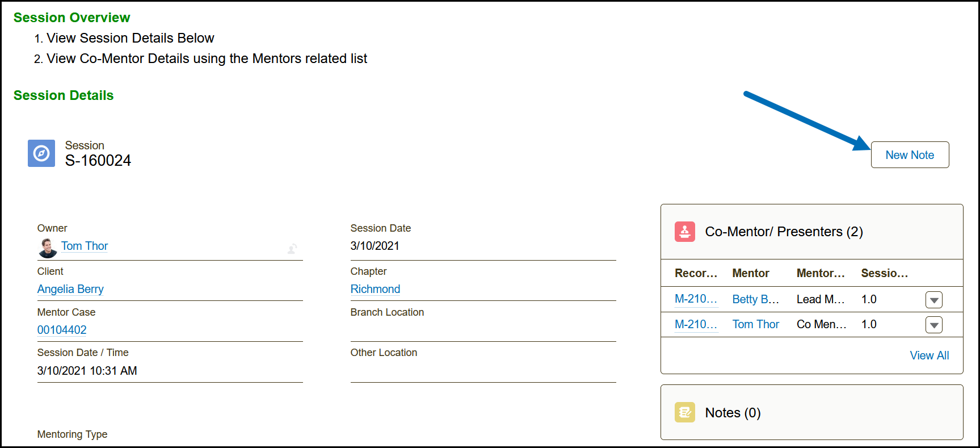Click the change owner icon
This screenshot has height=448, width=980.
coord(292,249)
